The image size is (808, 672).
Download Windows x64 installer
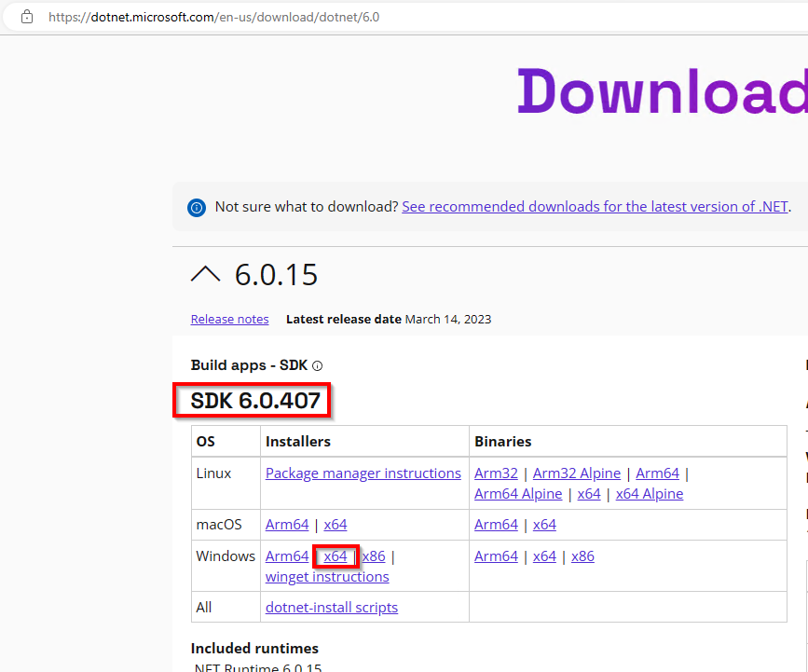click(336, 556)
